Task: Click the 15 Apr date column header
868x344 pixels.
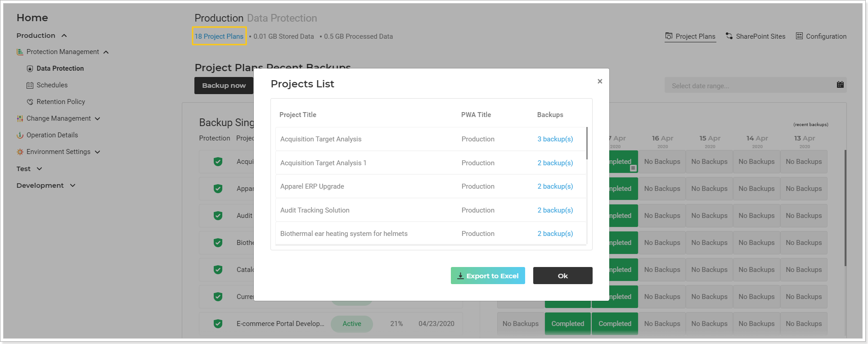Action: [x=710, y=141]
